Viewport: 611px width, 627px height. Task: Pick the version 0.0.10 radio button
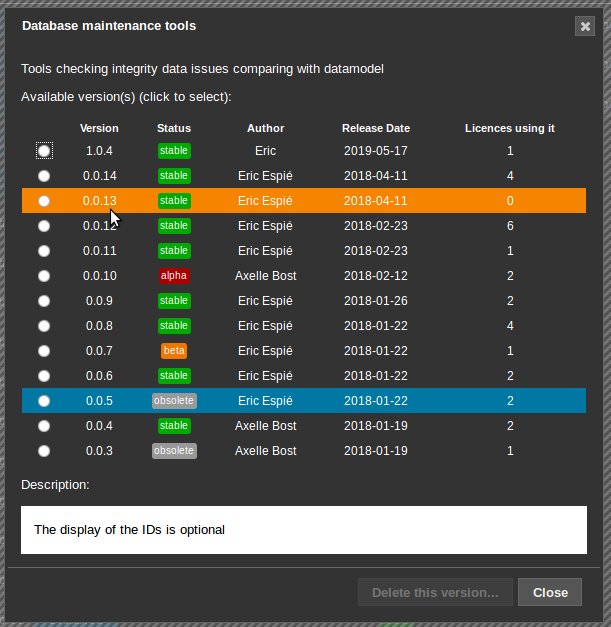coord(44,276)
